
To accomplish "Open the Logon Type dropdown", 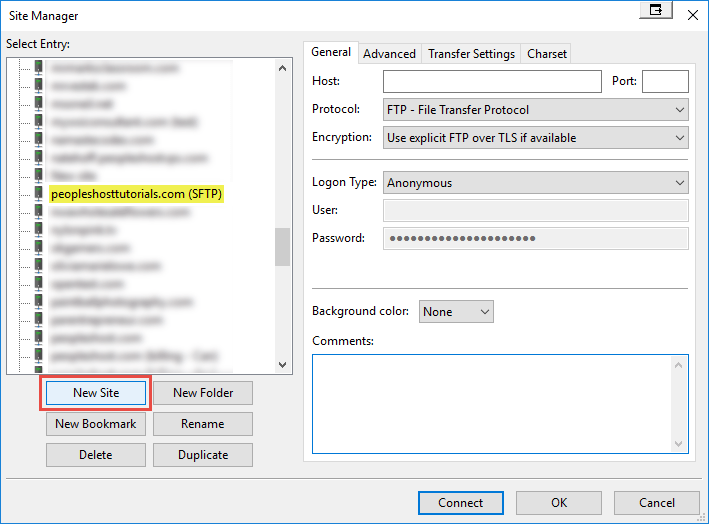I will click(x=535, y=183).
